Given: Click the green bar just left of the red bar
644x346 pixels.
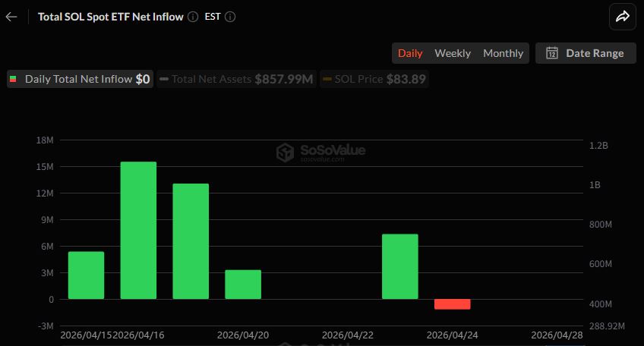Looking at the screenshot, I should [399, 266].
